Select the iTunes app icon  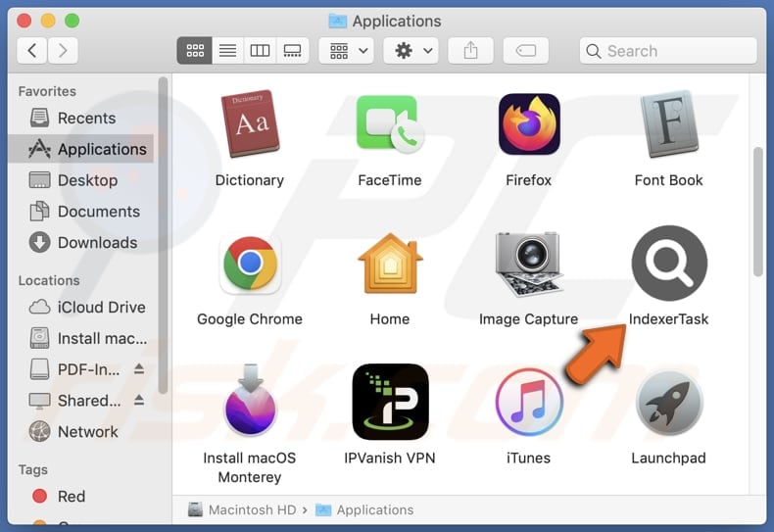click(x=529, y=402)
